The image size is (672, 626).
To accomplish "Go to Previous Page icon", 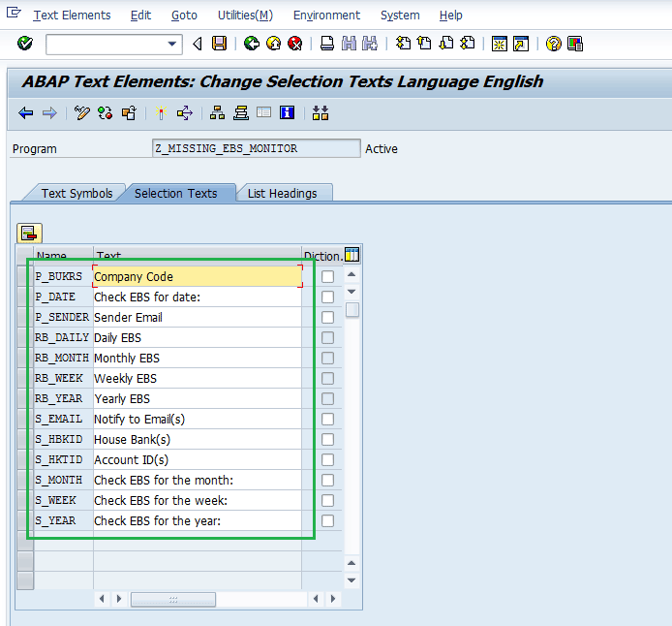I will tap(424, 44).
